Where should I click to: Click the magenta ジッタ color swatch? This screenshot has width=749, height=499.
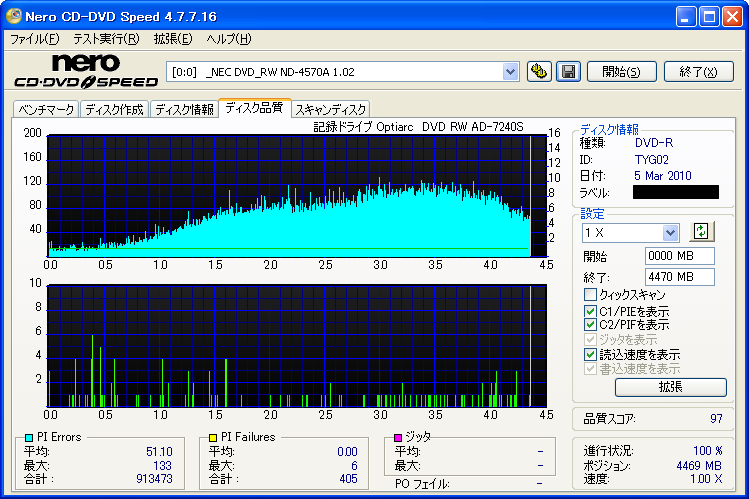tap(398, 437)
